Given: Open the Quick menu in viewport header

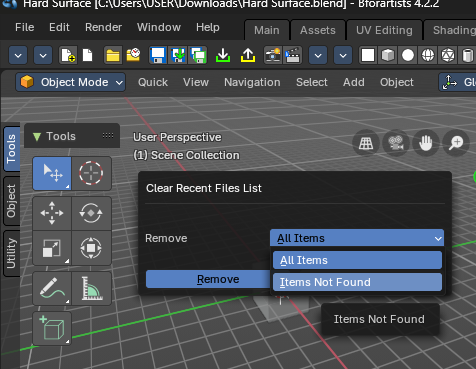Looking at the screenshot, I should (x=153, y=82).
